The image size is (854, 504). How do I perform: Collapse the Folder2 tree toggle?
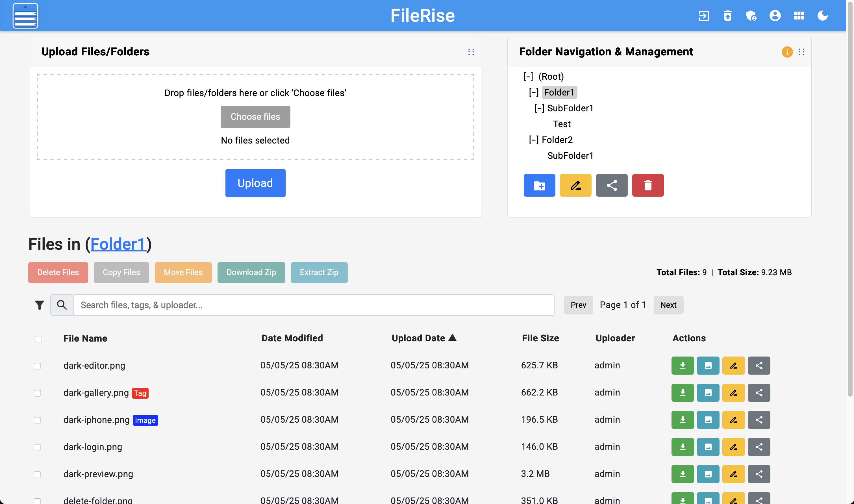point(533,140)
